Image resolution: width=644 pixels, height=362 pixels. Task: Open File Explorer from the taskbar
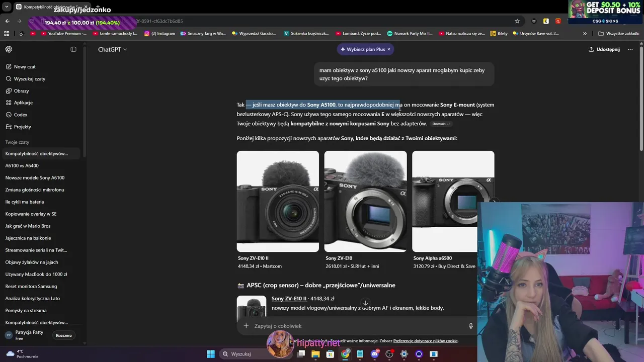(x=315, y=354)
